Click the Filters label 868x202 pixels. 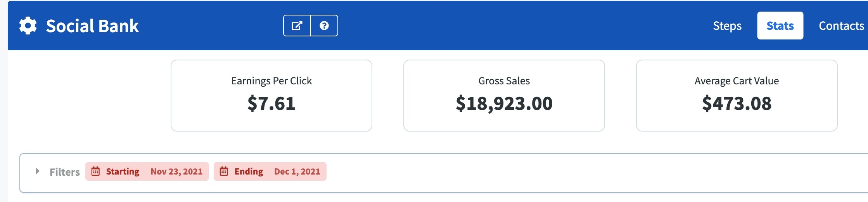(x=64, y=172)
